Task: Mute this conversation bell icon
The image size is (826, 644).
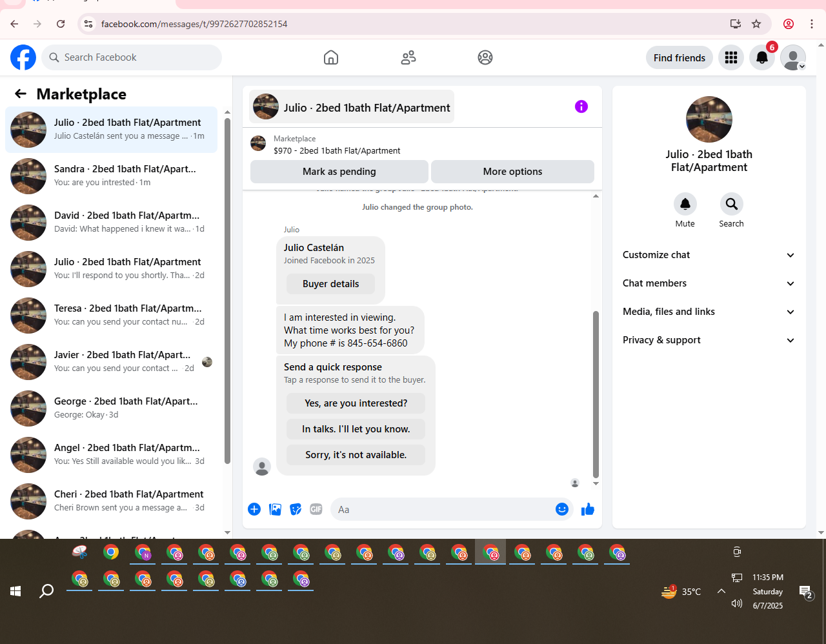Action: click(685, 204)
